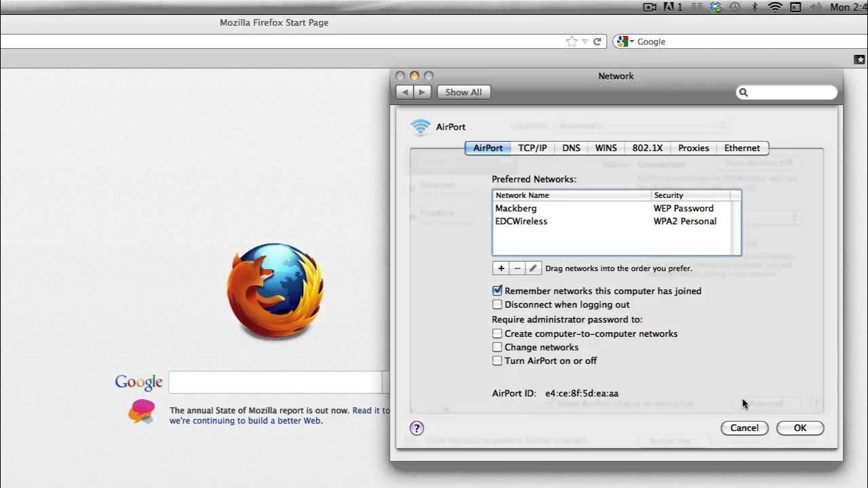Click the AirPort ID address e4:ce:8f:5d:ea:aa

582,393
